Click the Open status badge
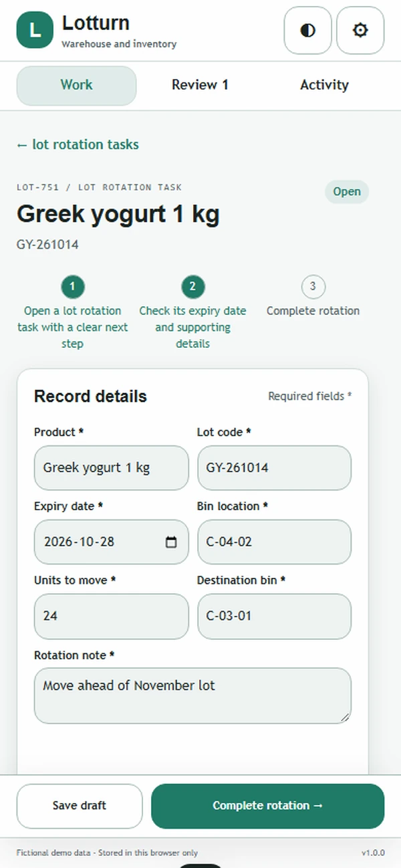The image size is (401, 868). point(347,192)
